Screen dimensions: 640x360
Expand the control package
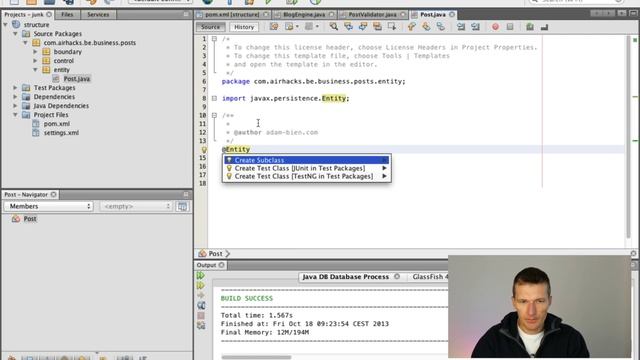35,61
